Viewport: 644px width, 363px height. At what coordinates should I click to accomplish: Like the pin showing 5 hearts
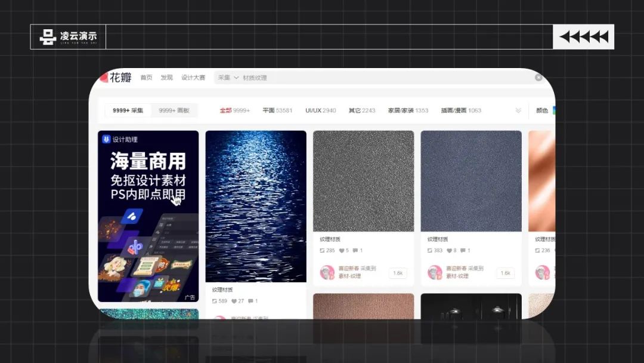341,250
